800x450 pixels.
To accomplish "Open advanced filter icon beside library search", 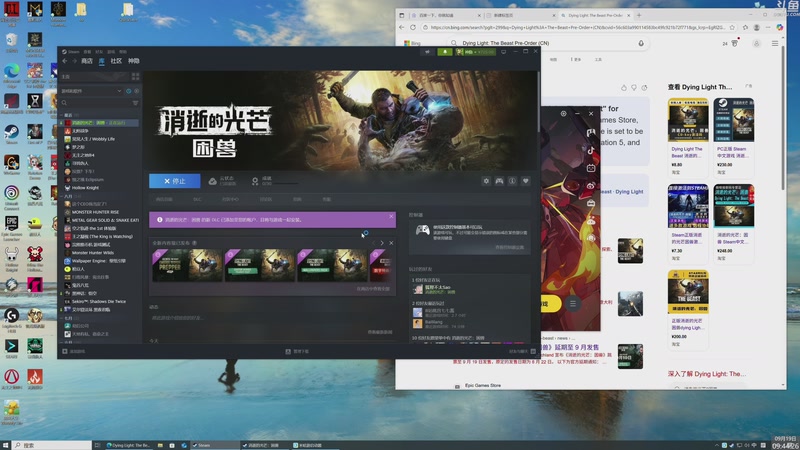I will point(135,103).
